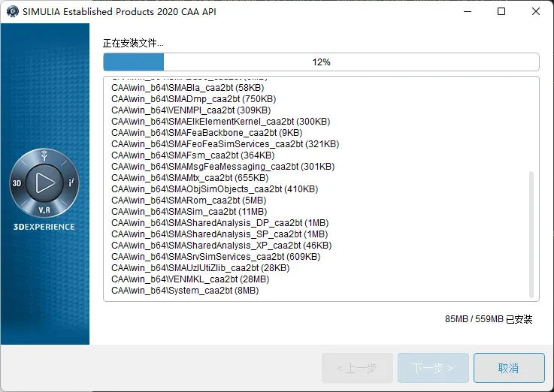The image size is (554, 392).
Task: Click the 3DEXPERIENCE logo text
Action: coord(44,227)
